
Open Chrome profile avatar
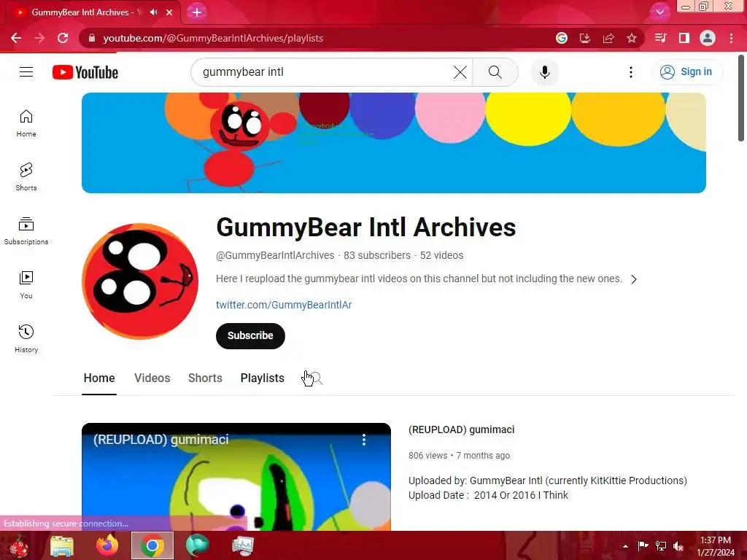(x=708, y=38)
